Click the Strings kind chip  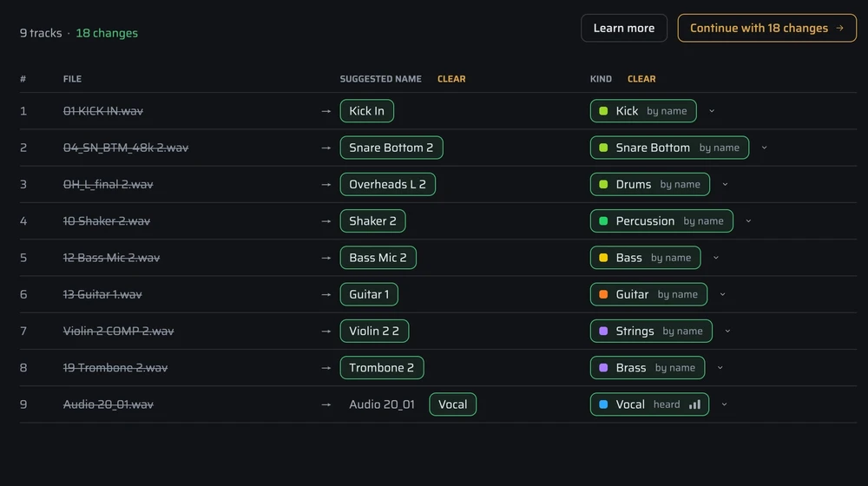pyautogui.click(x=651, y=331)
